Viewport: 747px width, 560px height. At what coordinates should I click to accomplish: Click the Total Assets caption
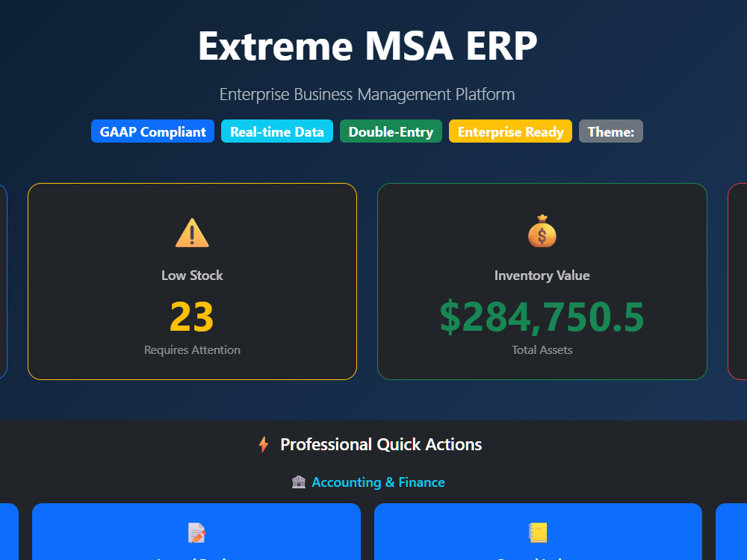click(542, 350)
